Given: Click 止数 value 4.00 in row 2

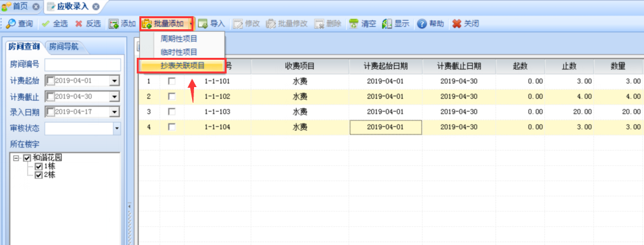Looking at the screenshot, I should pyautogui.click(x=569, y=97).
